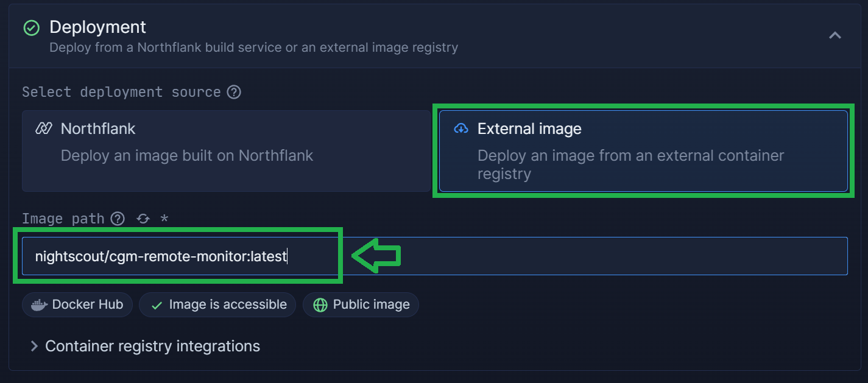
Task: Collapse the Deployment section using the top chevron
Action: click(x=835, y=35)
